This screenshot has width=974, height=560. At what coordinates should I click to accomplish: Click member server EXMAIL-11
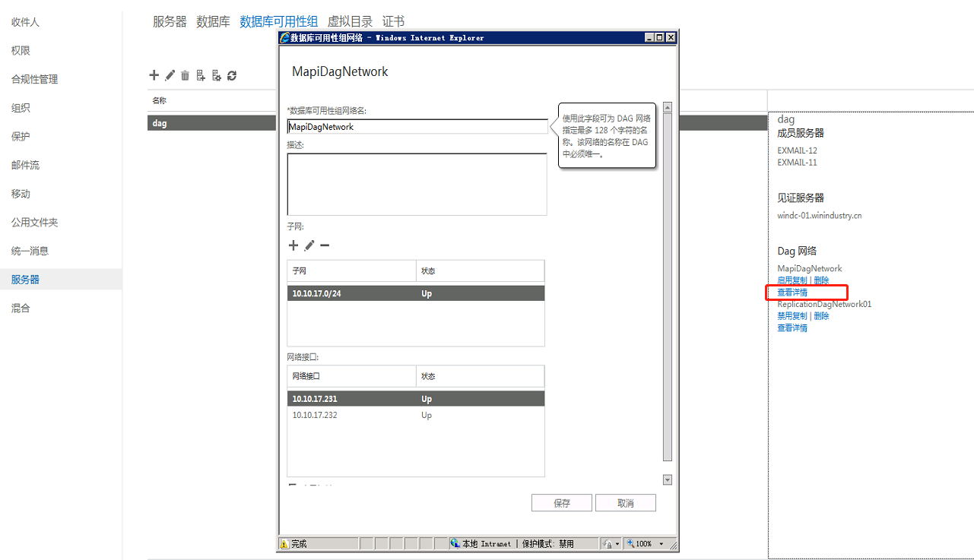coord(797,163)
